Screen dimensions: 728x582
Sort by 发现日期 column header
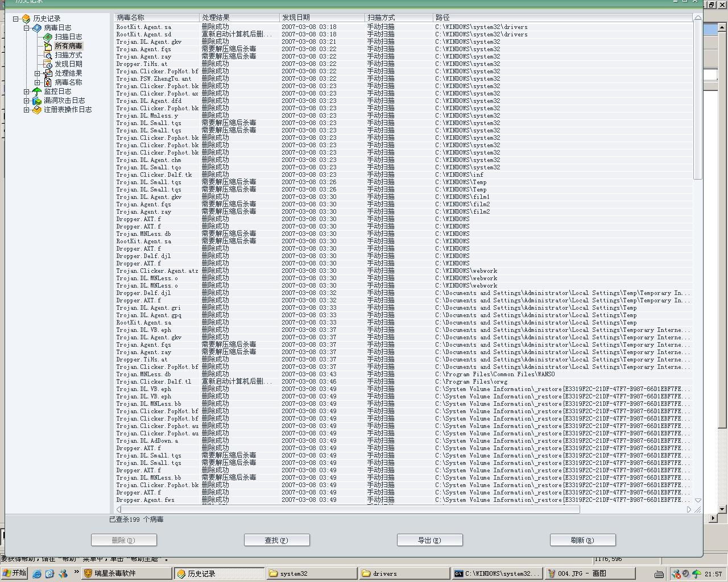[x=322, y=18]
